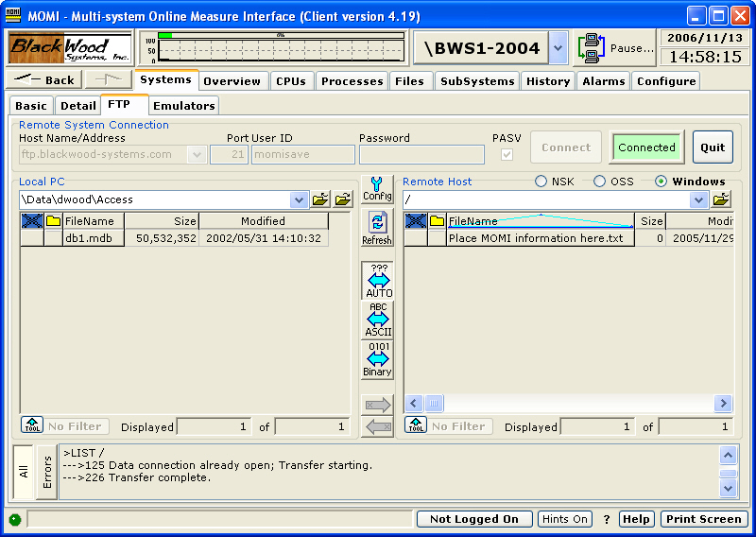
Task: Click the remote file list horizontal scrollbar
Action: point(567,404)
